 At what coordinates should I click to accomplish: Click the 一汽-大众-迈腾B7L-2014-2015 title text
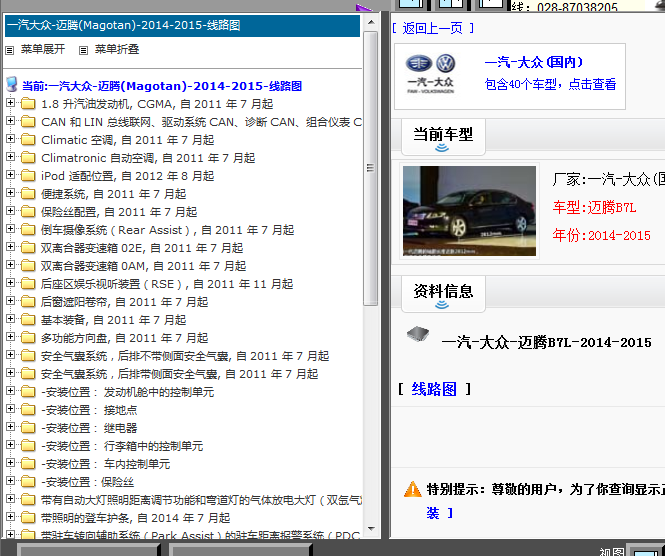tap(546, 342)
